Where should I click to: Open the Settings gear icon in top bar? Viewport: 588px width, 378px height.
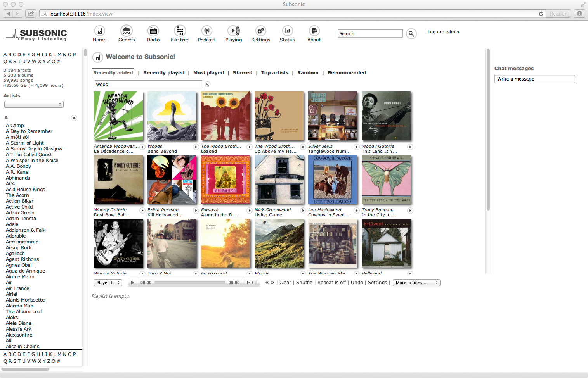click(260, 31)
